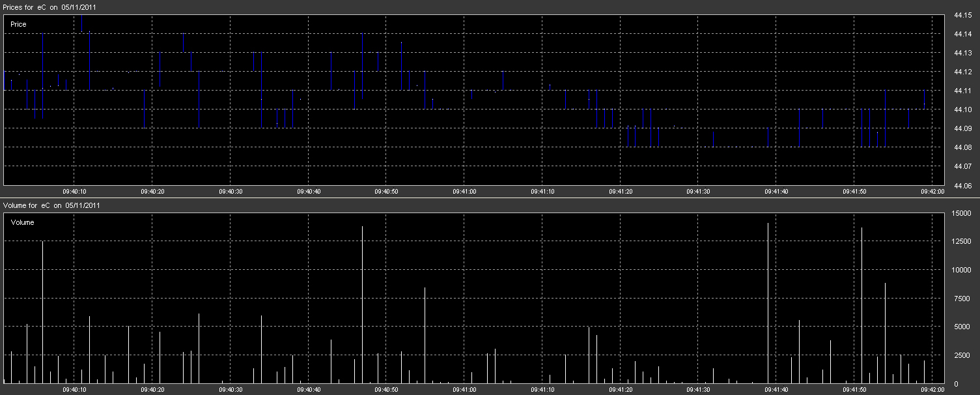
Task: Click the 10000 volume axis label
Action: coord(961,270)
